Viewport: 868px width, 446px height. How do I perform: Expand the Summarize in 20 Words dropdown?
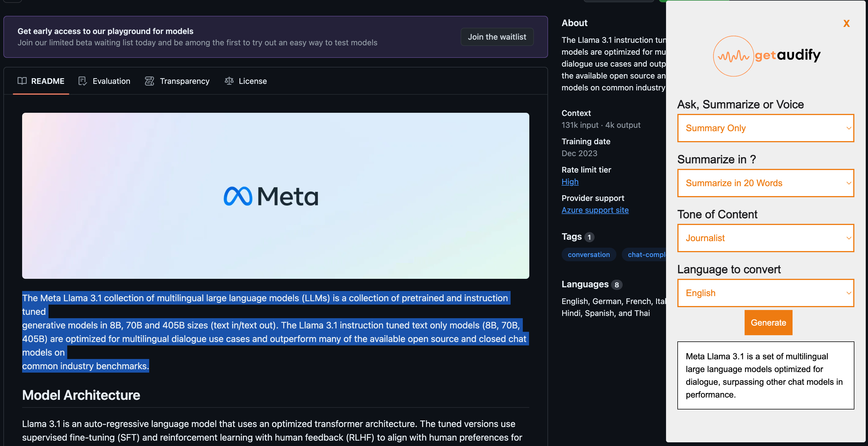tap(765, 183)
